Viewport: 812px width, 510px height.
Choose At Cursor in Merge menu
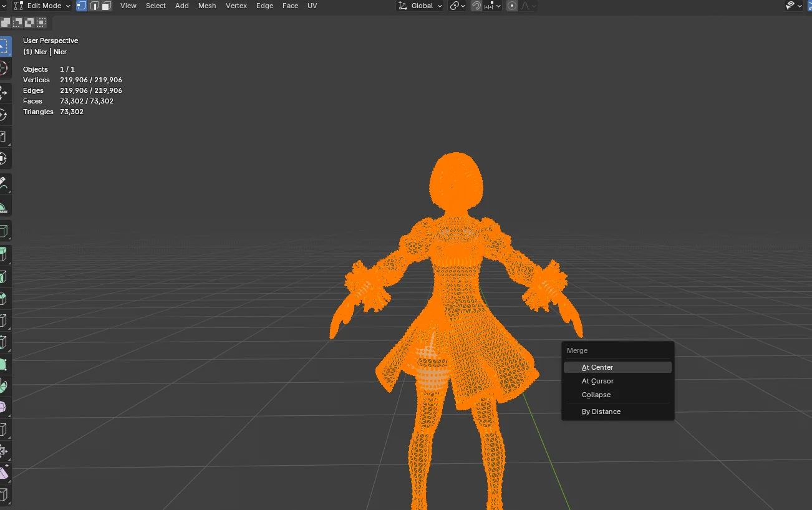617,381
